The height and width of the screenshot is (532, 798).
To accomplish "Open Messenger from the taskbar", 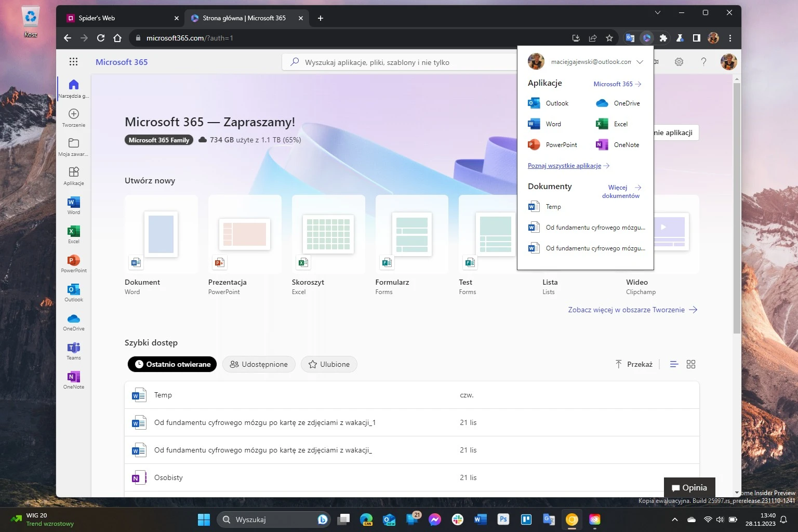I will 435,520.
